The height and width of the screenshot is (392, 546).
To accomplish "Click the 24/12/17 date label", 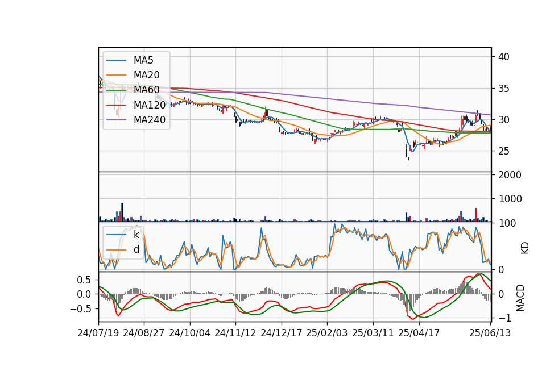I will [282, 333].
